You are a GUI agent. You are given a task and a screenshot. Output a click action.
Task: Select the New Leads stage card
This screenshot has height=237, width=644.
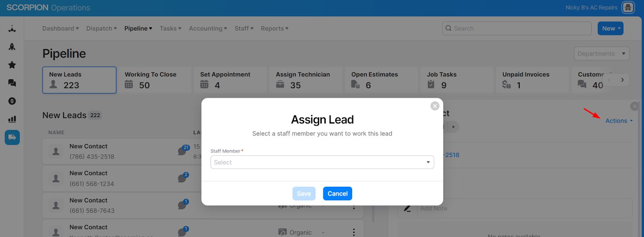79,80
